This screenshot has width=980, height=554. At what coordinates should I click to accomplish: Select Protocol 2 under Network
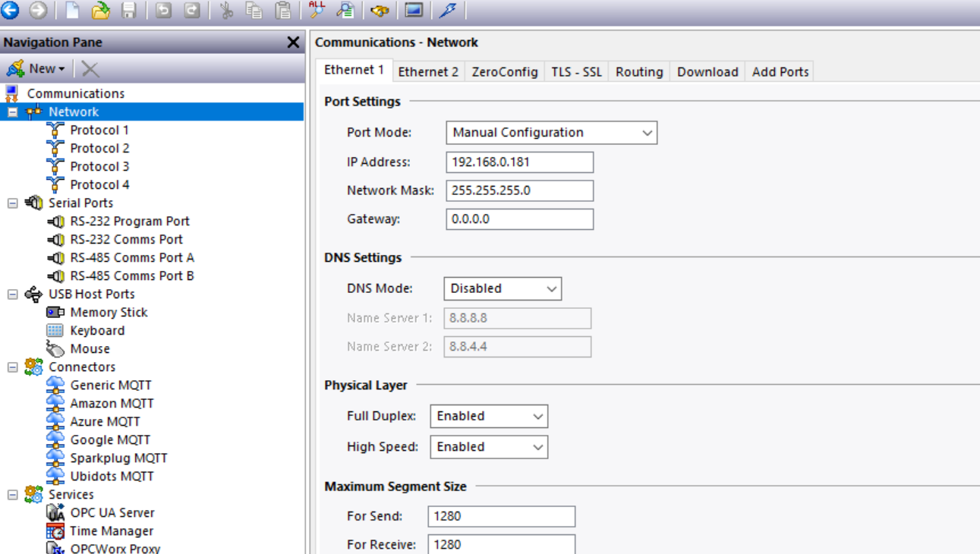99,148
